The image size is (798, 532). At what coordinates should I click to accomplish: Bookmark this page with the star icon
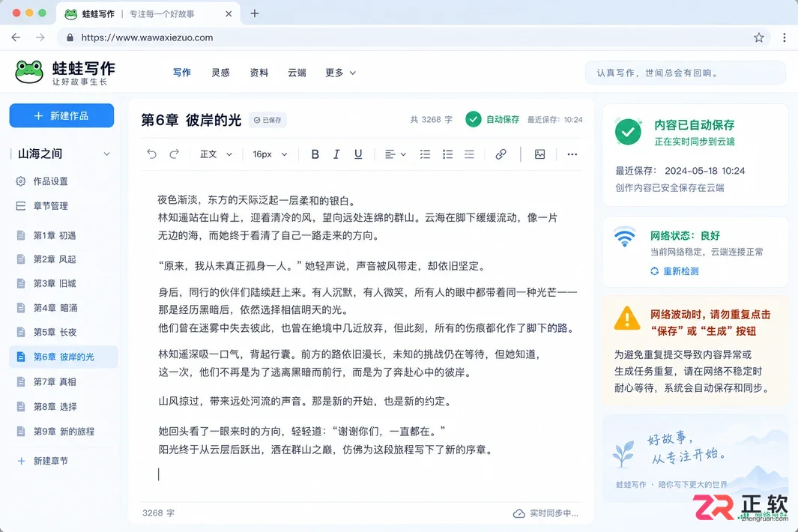pyautogui.click(x=759, y=37)
